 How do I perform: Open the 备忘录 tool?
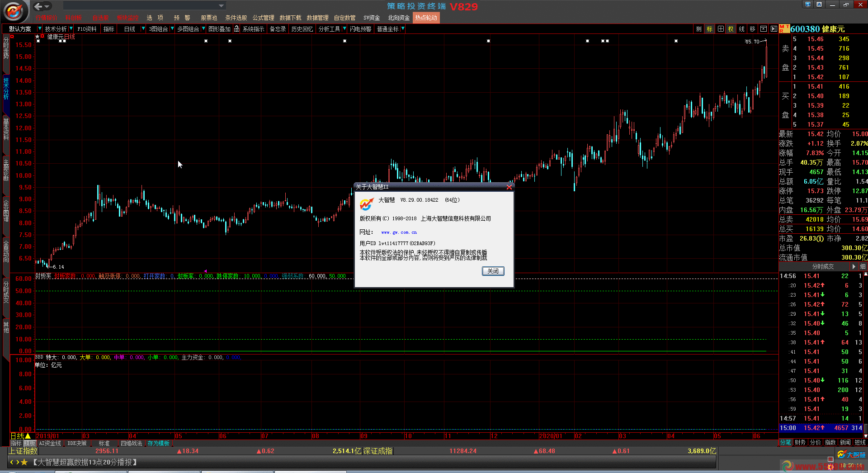click(278, 29)
